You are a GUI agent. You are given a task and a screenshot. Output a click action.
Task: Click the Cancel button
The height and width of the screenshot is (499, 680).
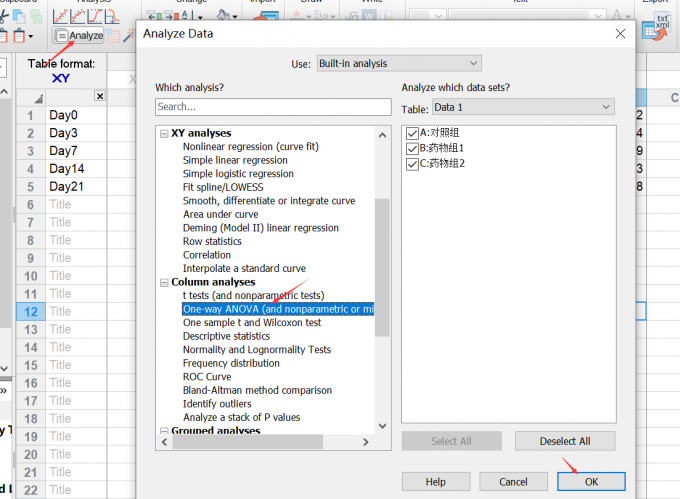[x=513, y=482]
